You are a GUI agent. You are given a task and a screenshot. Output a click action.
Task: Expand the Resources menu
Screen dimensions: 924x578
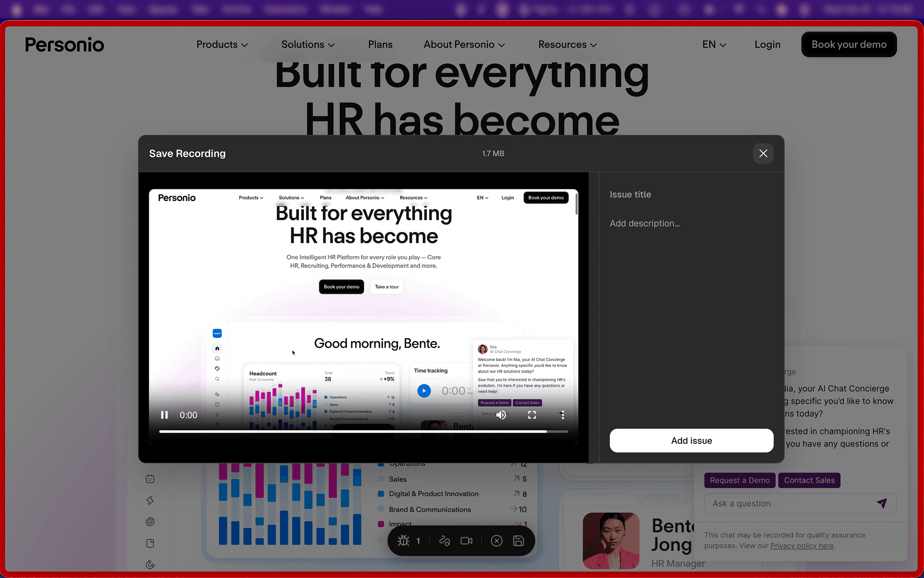point(567,45)
